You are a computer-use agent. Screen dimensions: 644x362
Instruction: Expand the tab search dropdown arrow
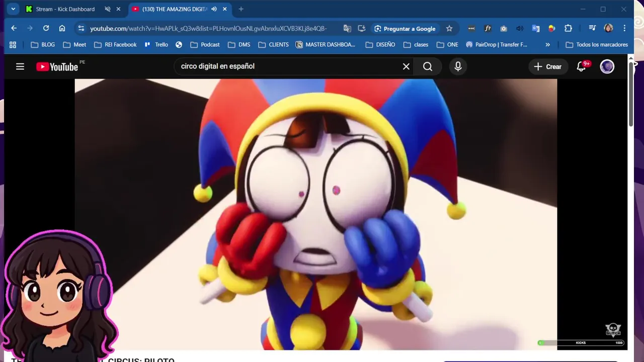click(13, 9)
